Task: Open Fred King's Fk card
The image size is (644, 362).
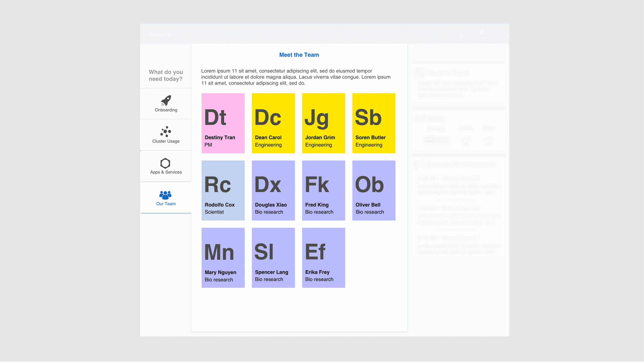Action: [x=324, y=191]
